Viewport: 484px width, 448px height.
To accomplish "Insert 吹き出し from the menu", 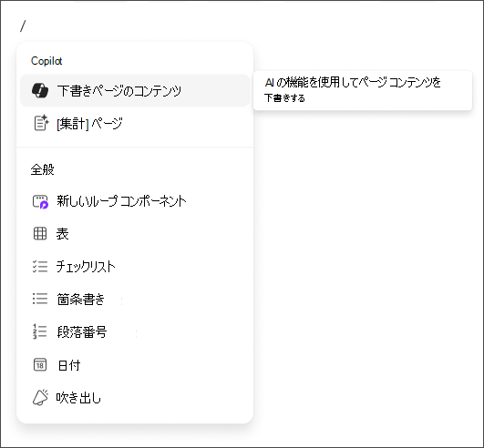I will (135, 398).
